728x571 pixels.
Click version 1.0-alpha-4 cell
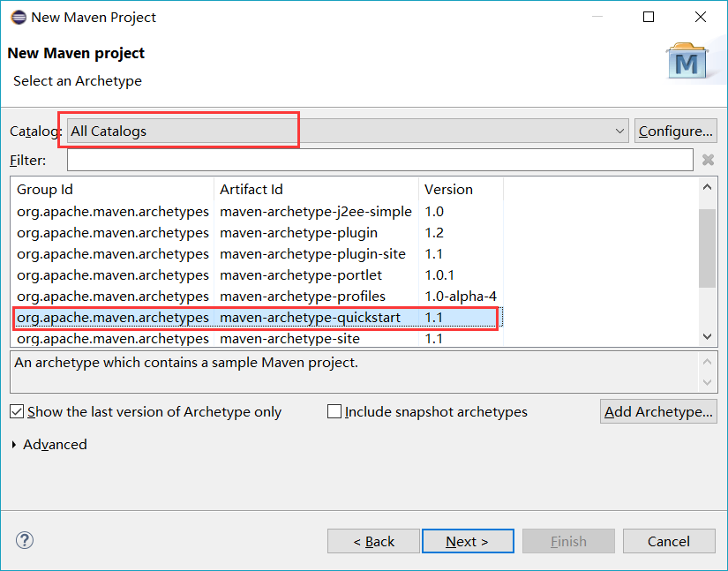click(x=461, y=297)
